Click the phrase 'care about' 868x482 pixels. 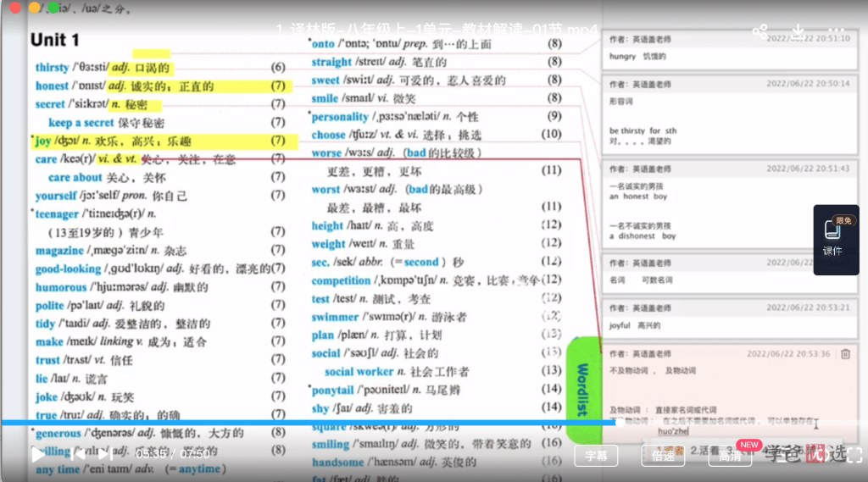click(75, 177)
